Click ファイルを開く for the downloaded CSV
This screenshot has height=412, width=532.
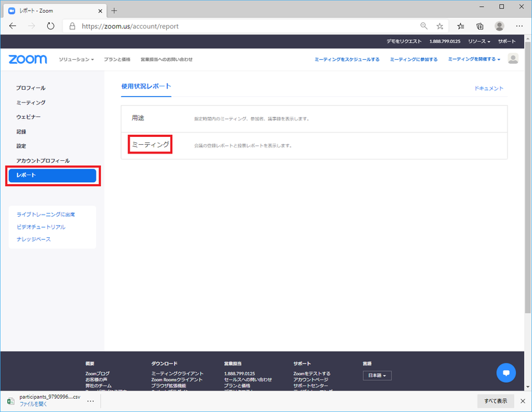click(x=33, y=404)
